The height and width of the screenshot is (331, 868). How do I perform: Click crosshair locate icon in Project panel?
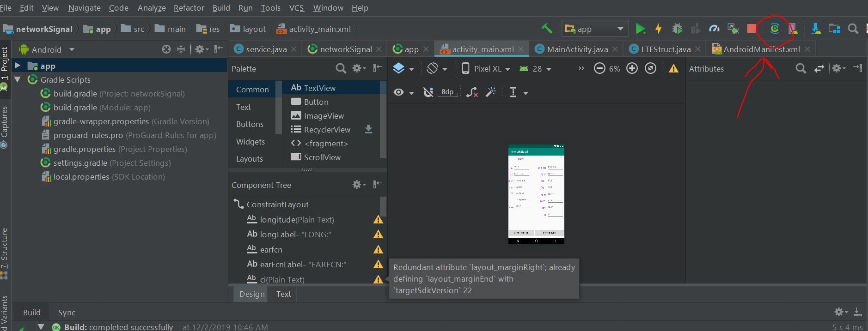166,49
